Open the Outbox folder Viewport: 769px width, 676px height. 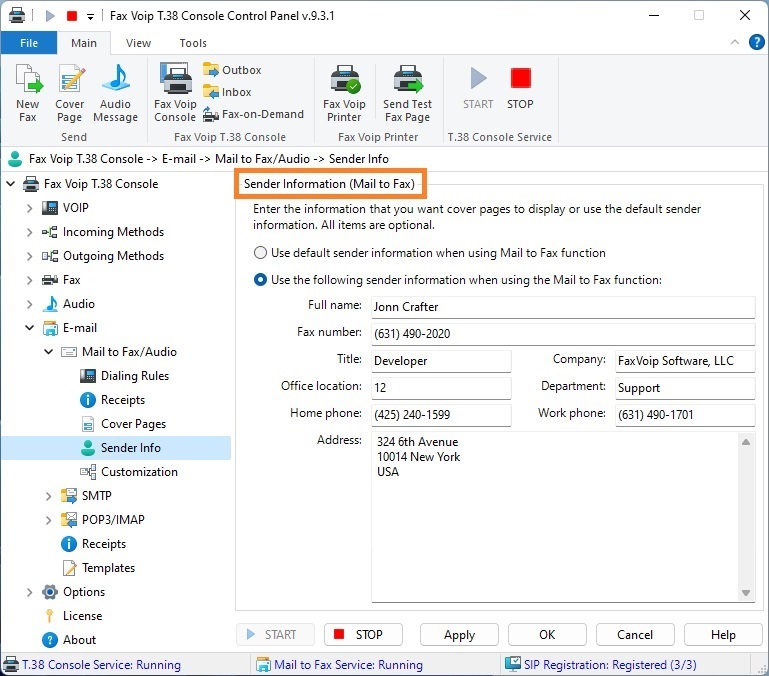click(x=232, y=70)
